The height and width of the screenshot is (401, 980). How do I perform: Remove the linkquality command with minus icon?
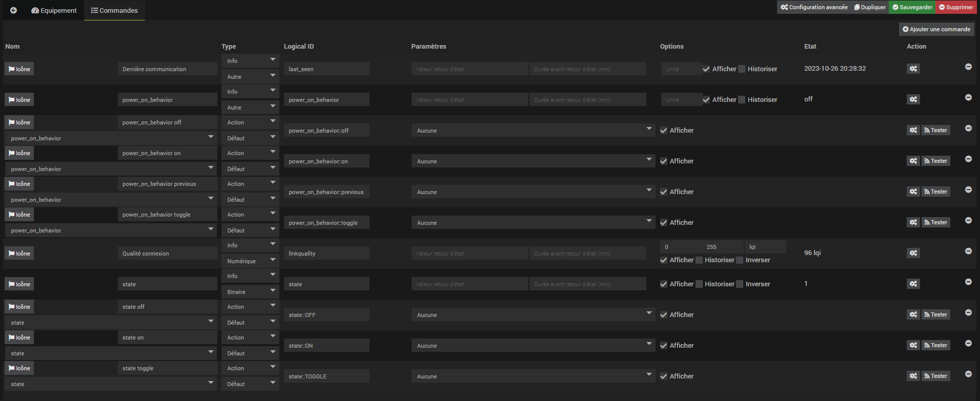(968, 251)
